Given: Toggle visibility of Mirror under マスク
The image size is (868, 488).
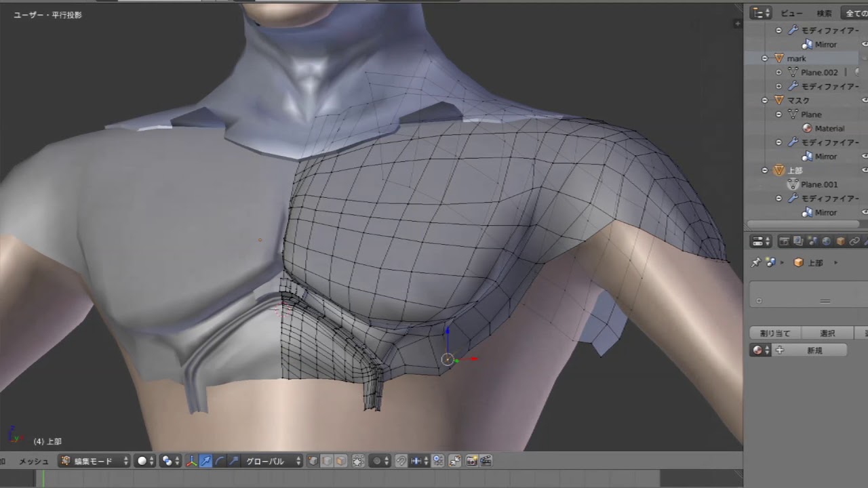Looking at the screenshot, I should tap(865, 157).
